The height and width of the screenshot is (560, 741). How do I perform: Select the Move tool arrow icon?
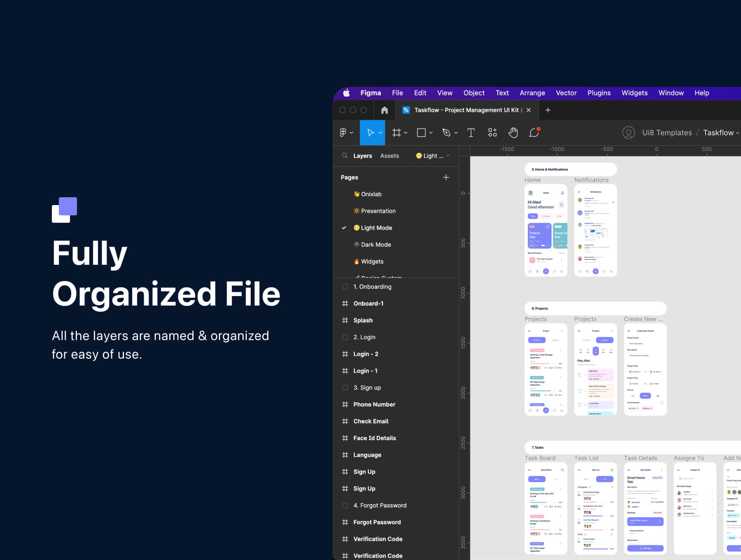coord(370,133)
